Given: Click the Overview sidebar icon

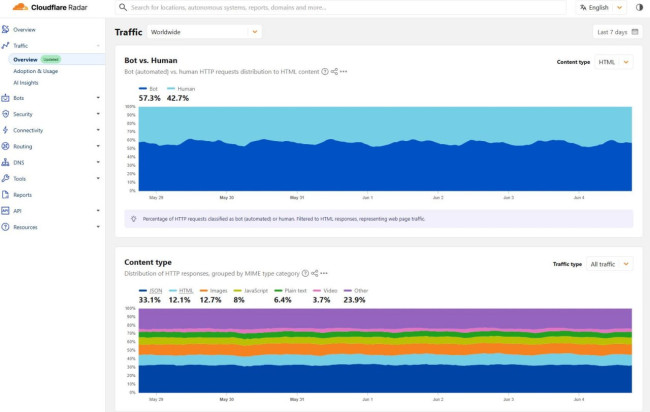Looking at the screenshot, I should coord(5,29).
